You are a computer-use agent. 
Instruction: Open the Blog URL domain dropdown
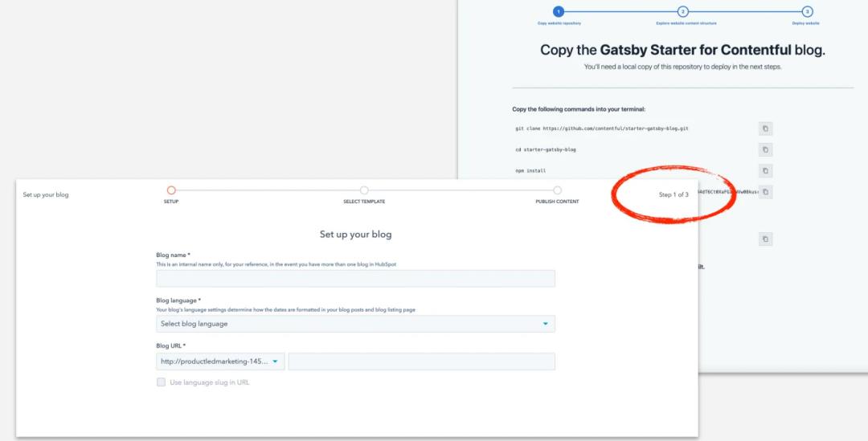(220, 361)
